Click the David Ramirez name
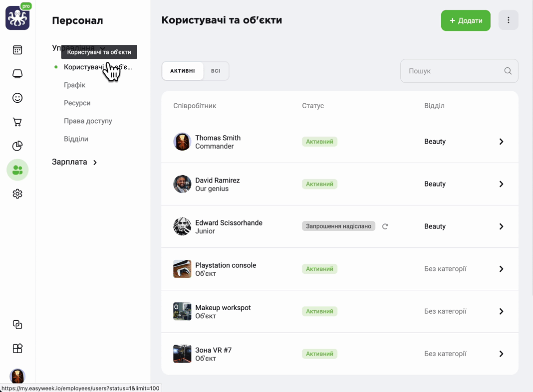This screenshot has width=533, height=392. point(218,181)
